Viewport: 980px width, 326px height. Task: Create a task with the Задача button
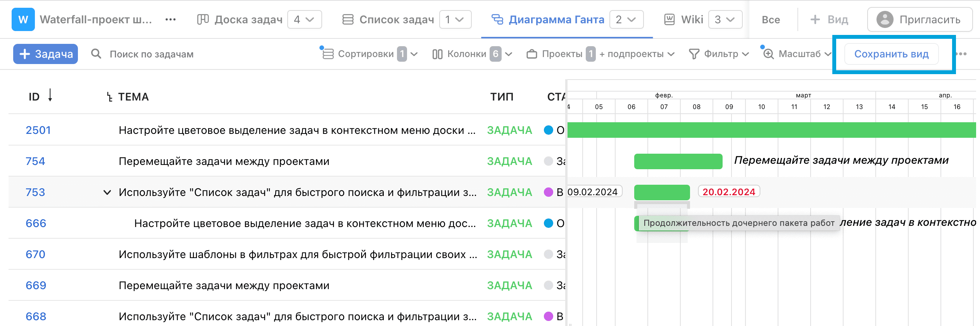[x=46, y=54]
